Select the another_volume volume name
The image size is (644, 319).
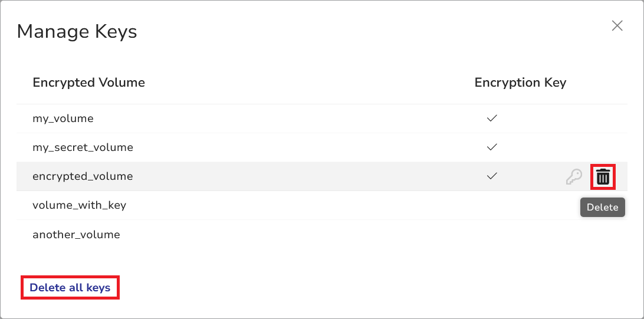tap(76, 235)
